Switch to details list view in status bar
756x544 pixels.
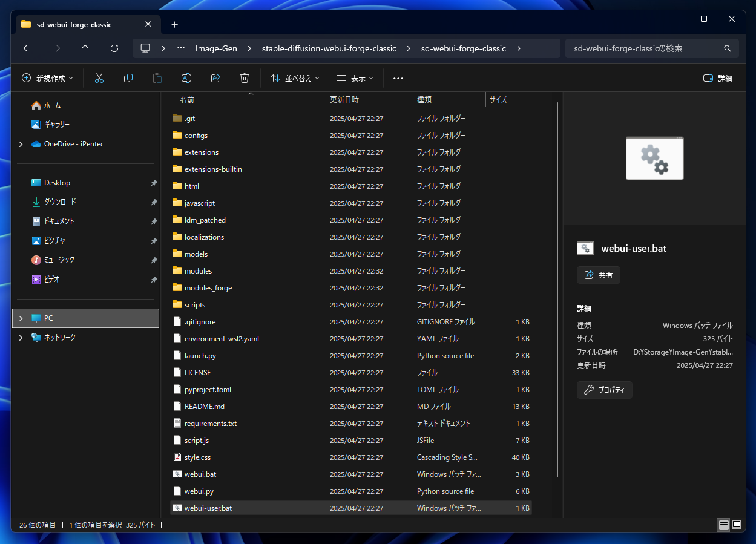click(x=723, y=525)
